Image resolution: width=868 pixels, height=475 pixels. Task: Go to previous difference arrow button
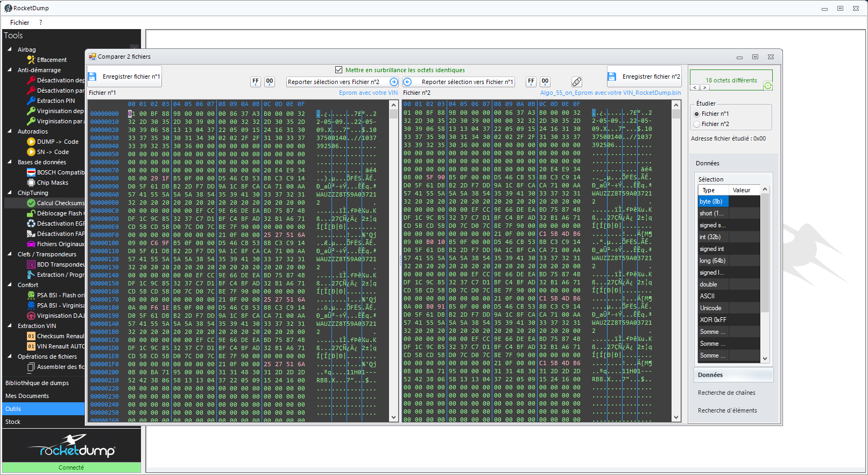695,87
